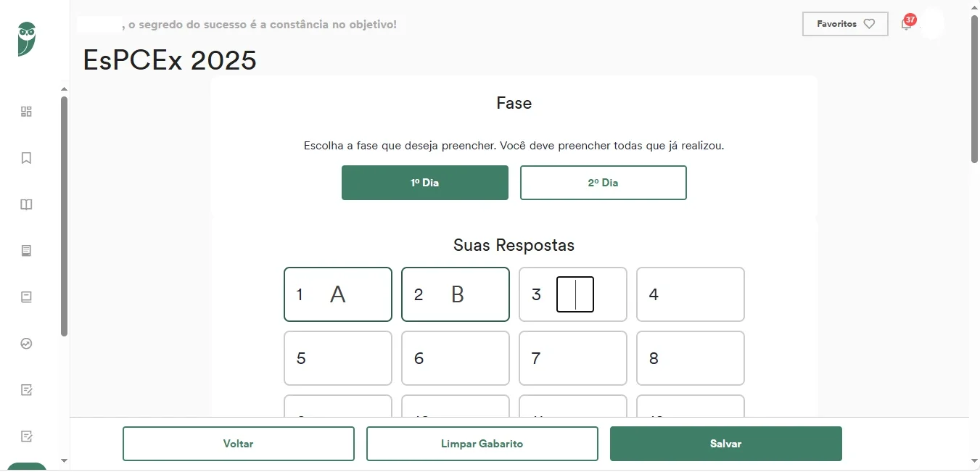Screen dimensions: 980x472
Task: Select the question 6 answer box
Action: [455, 358]
